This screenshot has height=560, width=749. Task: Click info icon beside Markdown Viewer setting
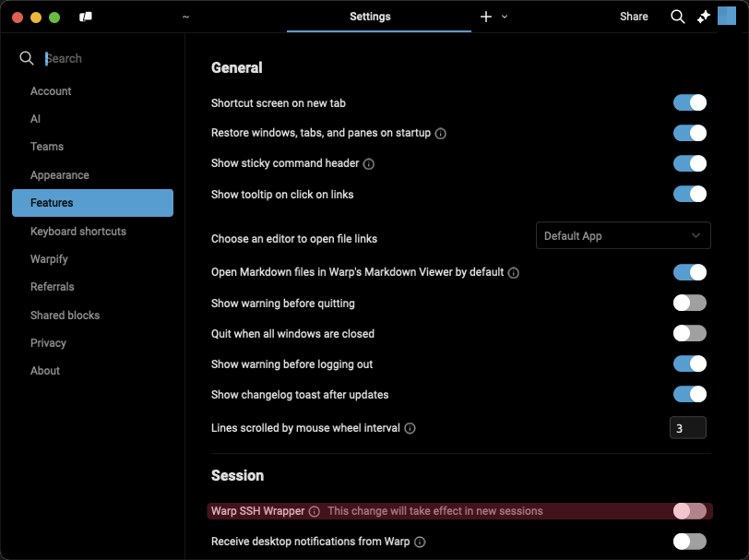(x=513, y=273)
